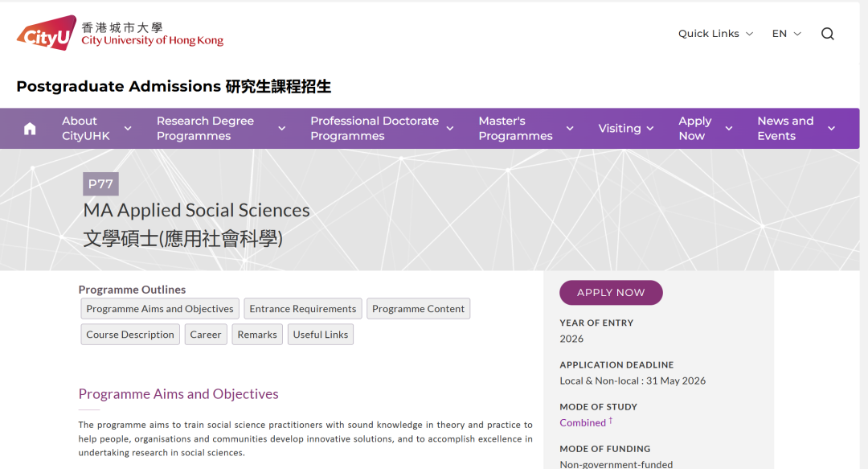Switch to the Course Description section
The height and width of the screenshot is (469, 868).
coord(129,334)
